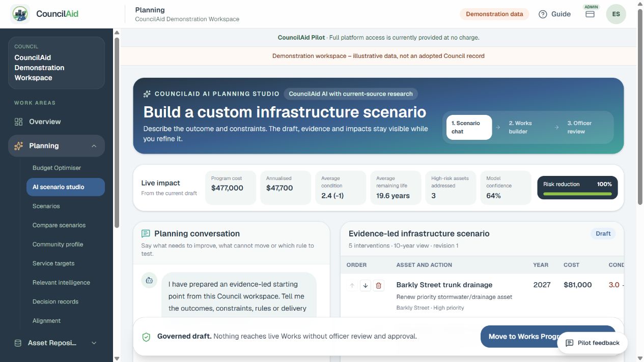Open the Guide help icon

tap(543, 14)
